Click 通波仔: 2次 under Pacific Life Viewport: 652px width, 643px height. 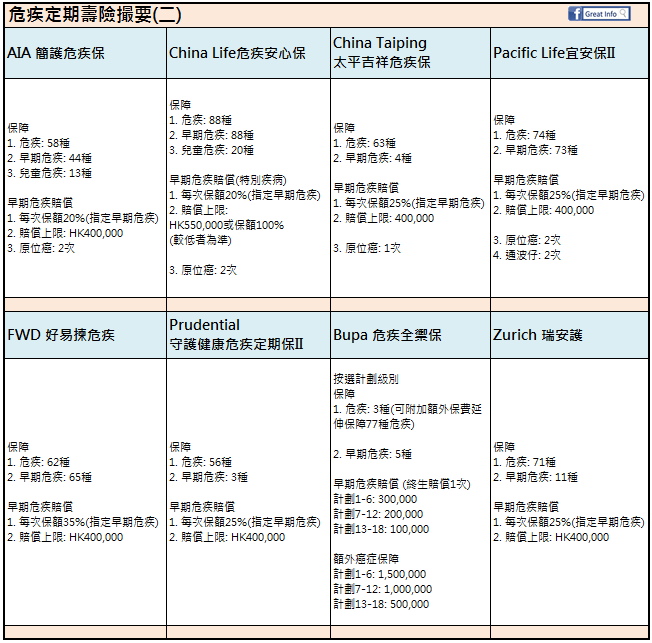pos(527,255)
